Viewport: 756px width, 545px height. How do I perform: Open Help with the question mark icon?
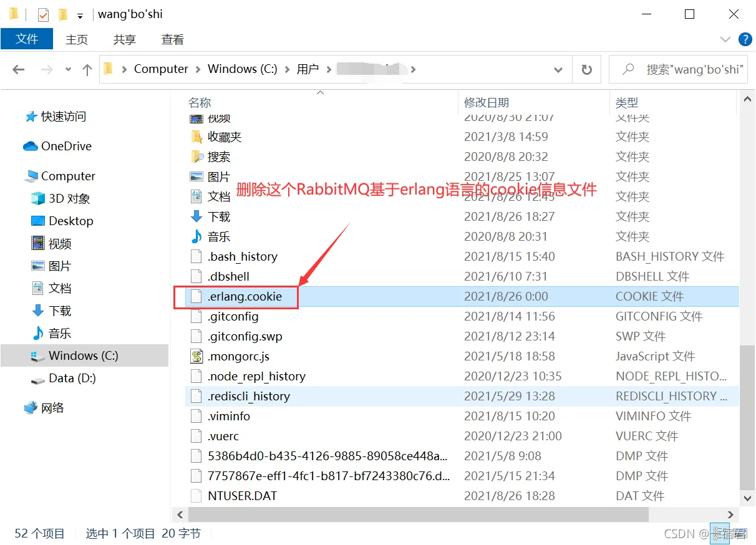(x=745, y=39)
